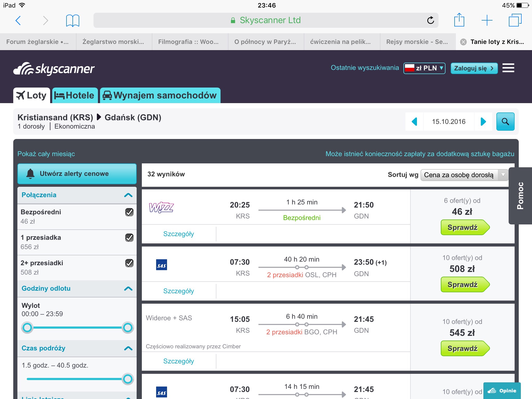The height and width of the screenshot is (399, 532).
Task: Open the Safari share sheet icon
Action: click(x=459, y=20)
